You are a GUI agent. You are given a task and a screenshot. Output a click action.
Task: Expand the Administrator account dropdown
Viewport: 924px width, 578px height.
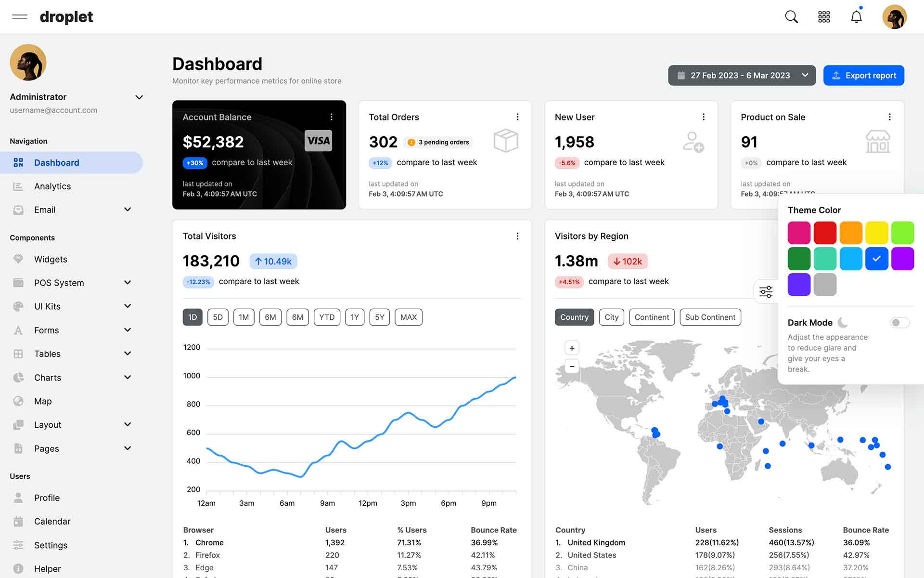tap(139, 97)
